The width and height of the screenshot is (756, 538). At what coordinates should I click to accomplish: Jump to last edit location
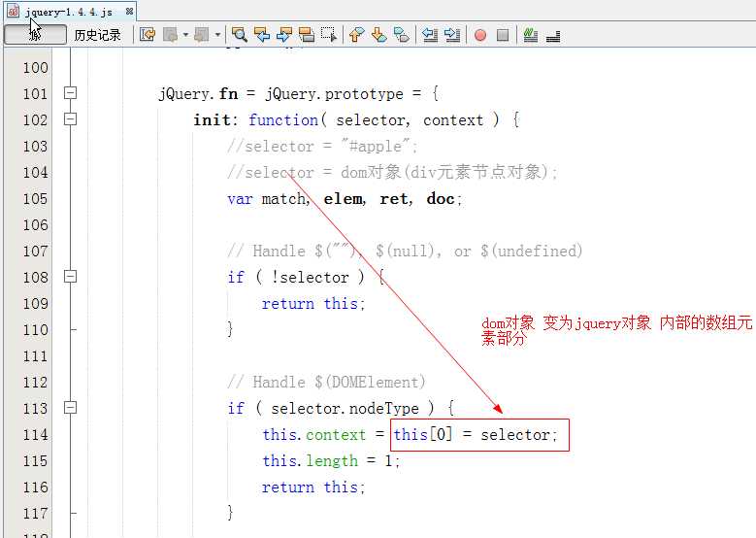coord(148,35)
